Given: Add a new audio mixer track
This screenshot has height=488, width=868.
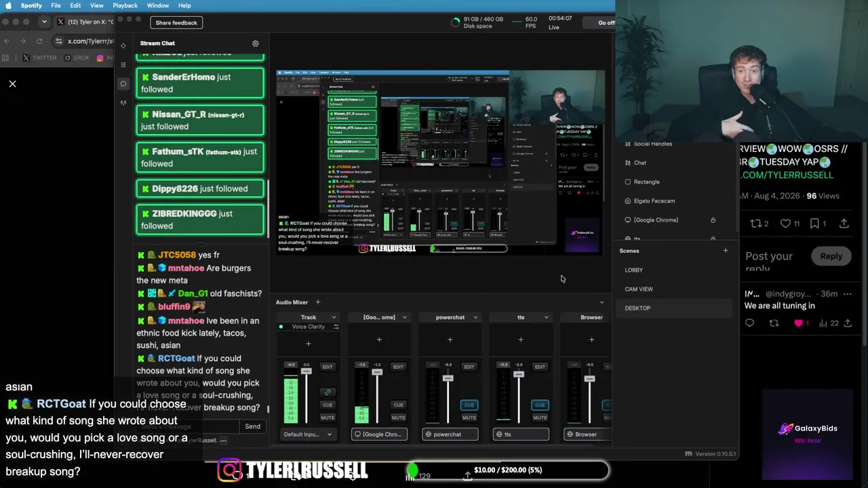Looking at the screenshot, I should (317, 302).
